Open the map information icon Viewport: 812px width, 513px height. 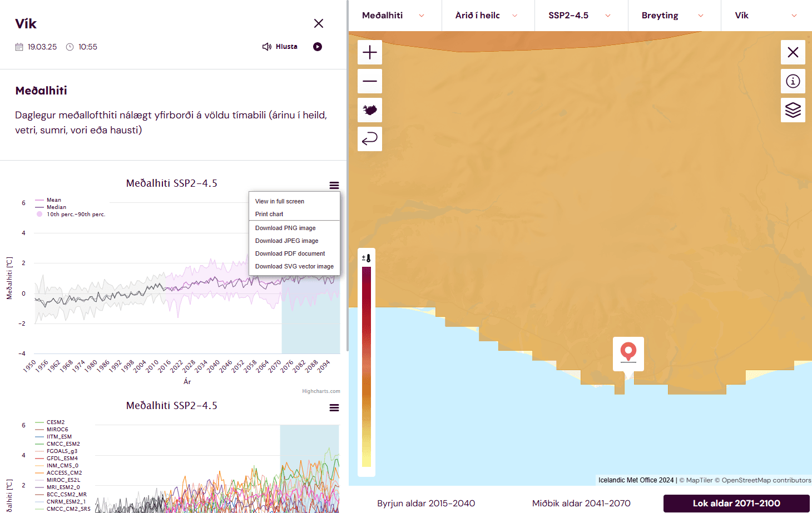click(793, 81)
